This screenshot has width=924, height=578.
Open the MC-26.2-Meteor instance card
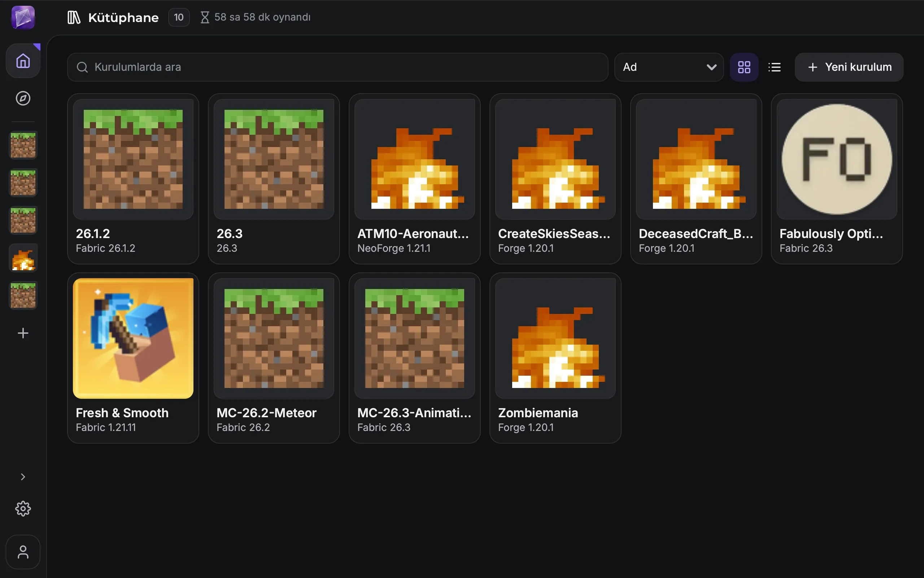pos(274,358)
